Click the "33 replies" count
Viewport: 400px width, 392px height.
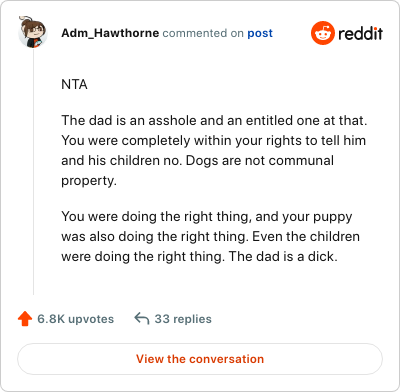click(x=183, y=319)
